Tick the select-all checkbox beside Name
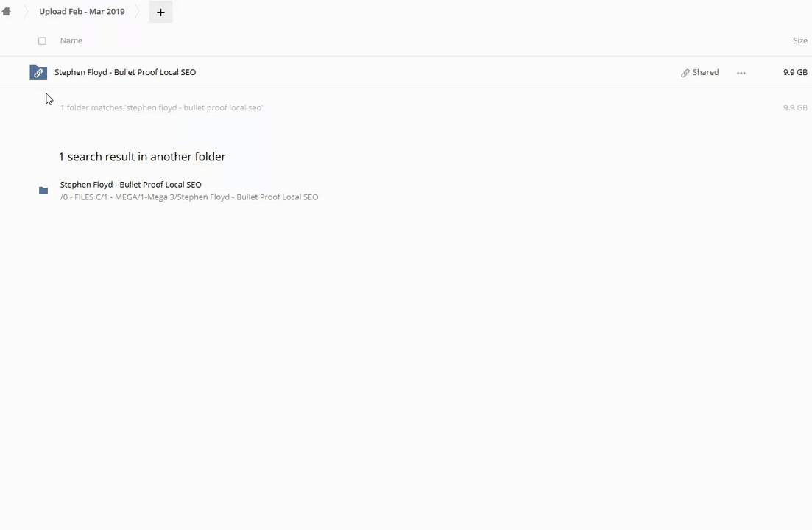812x530 pixels. tap(42, 41)
